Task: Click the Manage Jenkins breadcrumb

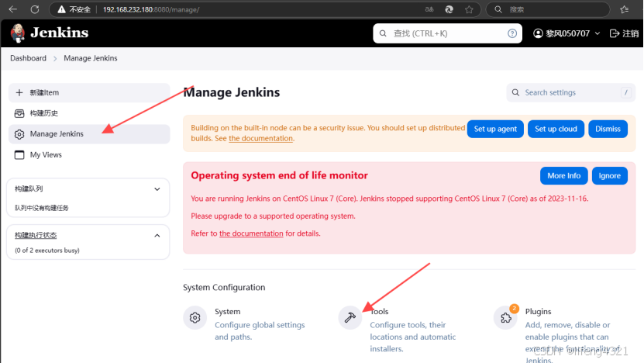Action: coord(91,58)
